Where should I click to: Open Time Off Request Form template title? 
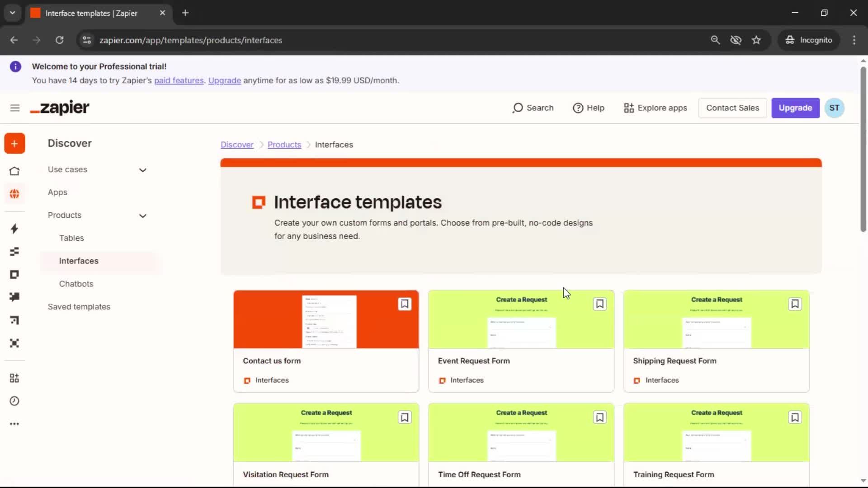click(x=479, y=474)
